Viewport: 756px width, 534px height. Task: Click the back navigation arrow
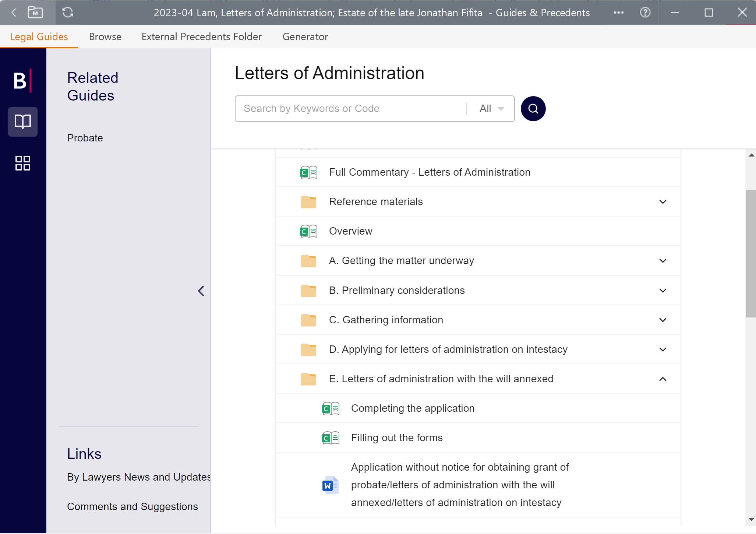click(x=13, y=12)
